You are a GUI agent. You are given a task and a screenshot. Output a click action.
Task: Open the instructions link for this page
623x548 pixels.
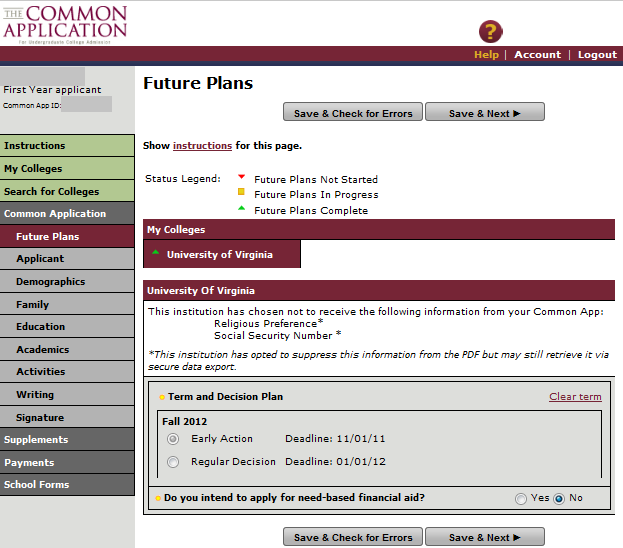click(202, 146)
